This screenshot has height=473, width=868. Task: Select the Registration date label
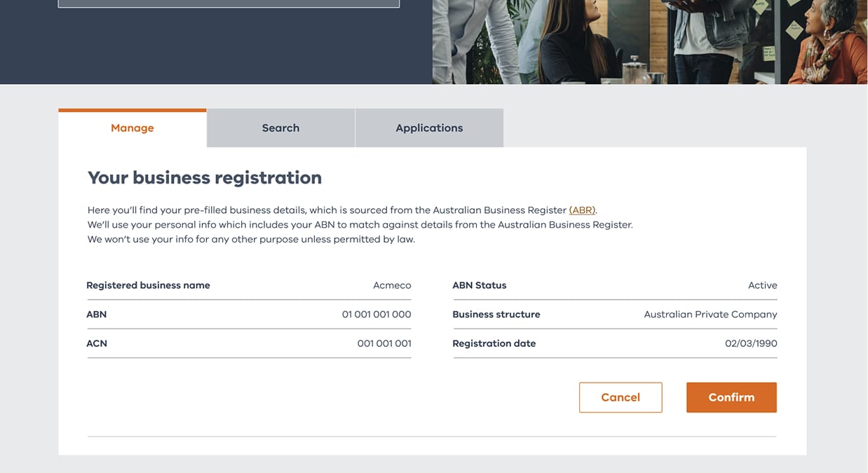click(x=494, y=343)
